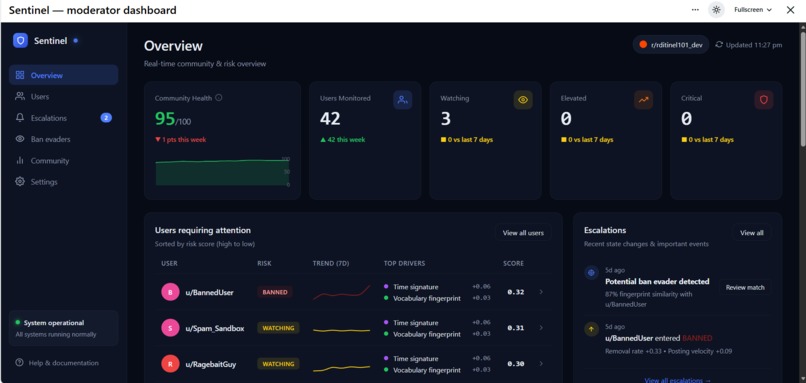Viewport: 806px width, 383px height.
Task: Open Escalations in the sidebar
Action: [x=64, y=118]
